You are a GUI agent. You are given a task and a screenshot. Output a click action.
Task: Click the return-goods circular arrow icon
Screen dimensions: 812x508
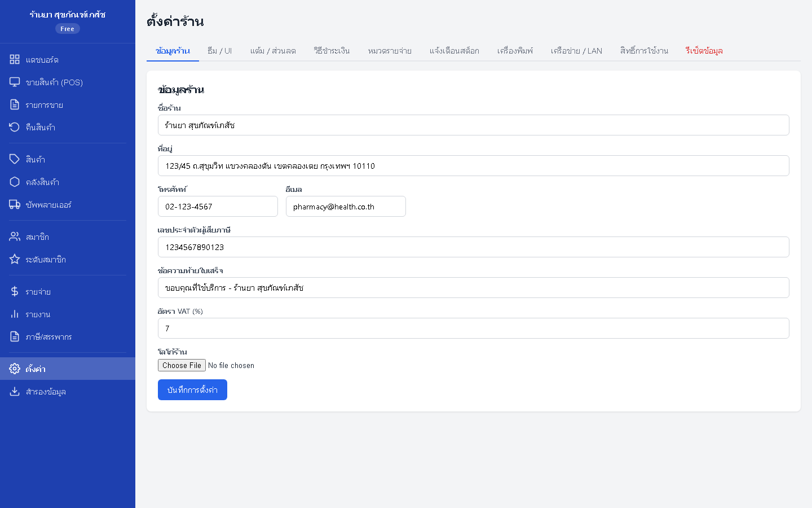pos(15,127)
